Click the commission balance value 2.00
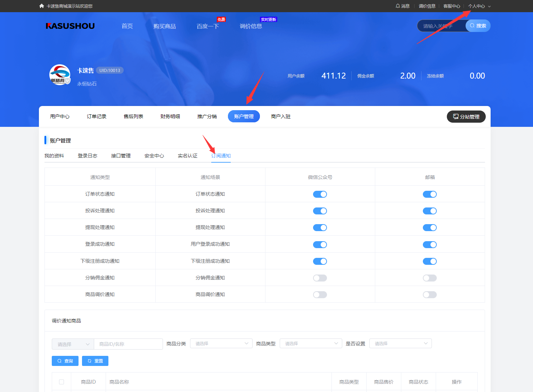The height and width of the screenshot is (392, 533). pos(408,76)
